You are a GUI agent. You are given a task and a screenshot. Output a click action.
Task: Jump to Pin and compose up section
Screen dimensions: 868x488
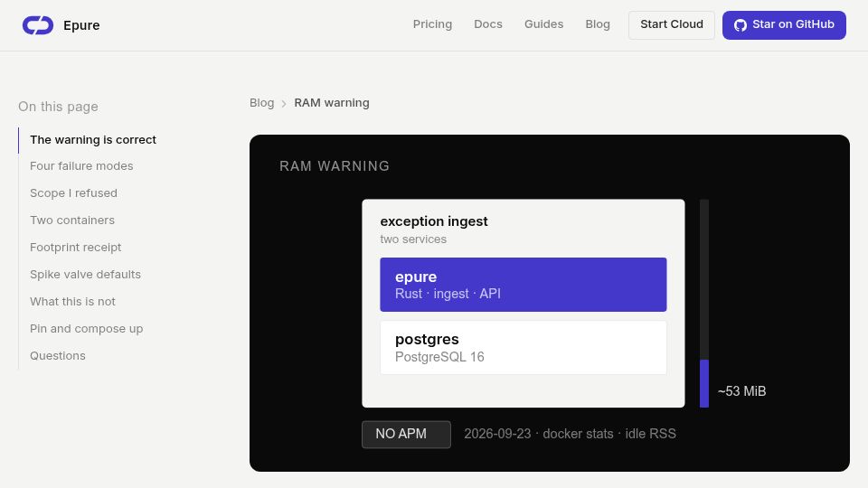87,329
